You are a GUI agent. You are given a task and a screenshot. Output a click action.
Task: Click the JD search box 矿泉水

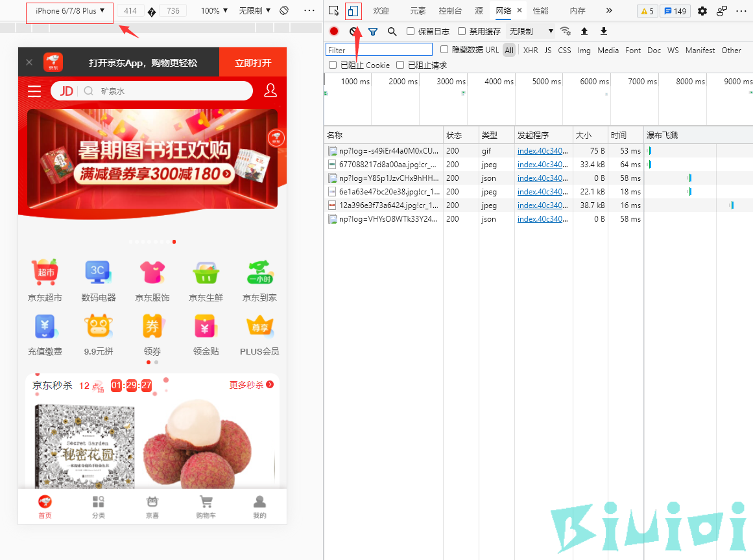pyautogui.click(x=152, y=91)
